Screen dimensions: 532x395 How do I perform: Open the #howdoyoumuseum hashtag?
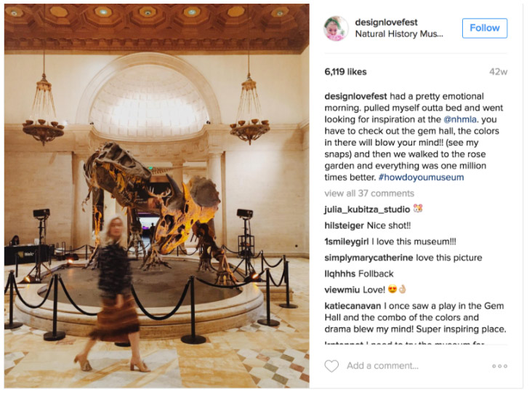pos(421,177)
